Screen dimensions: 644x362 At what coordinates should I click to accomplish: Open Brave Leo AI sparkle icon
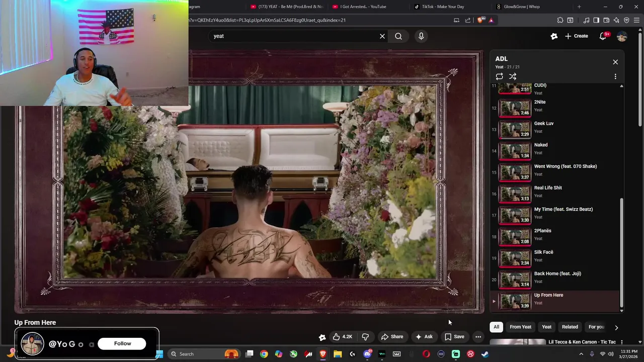click(x=616, y=20)
